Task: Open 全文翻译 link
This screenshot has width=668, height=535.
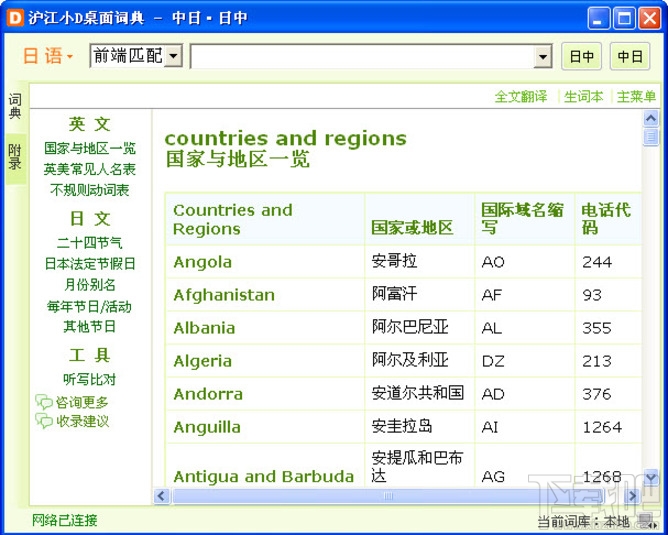Action: pyautogui.click(x=521, y=97)
